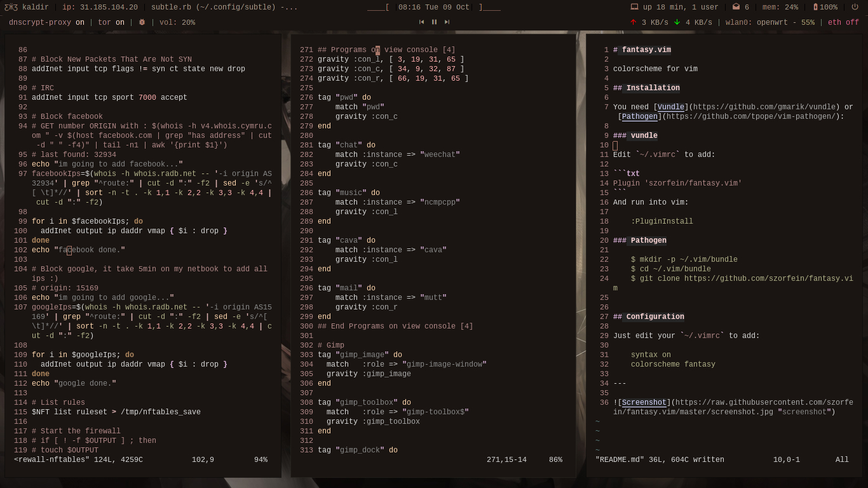Skip to previous track in top bar
This screenshot has width=868, height=488.
click(x=421, y=22)
